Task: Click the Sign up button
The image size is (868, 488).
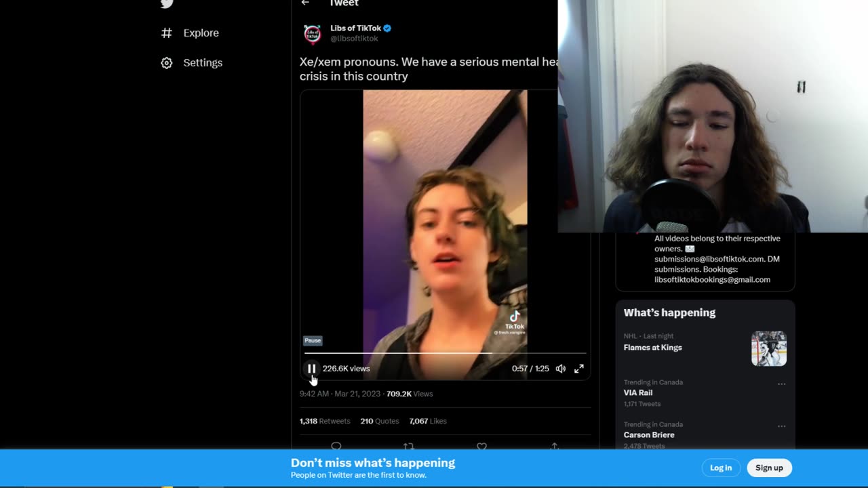Action: (x=769, y=468)
